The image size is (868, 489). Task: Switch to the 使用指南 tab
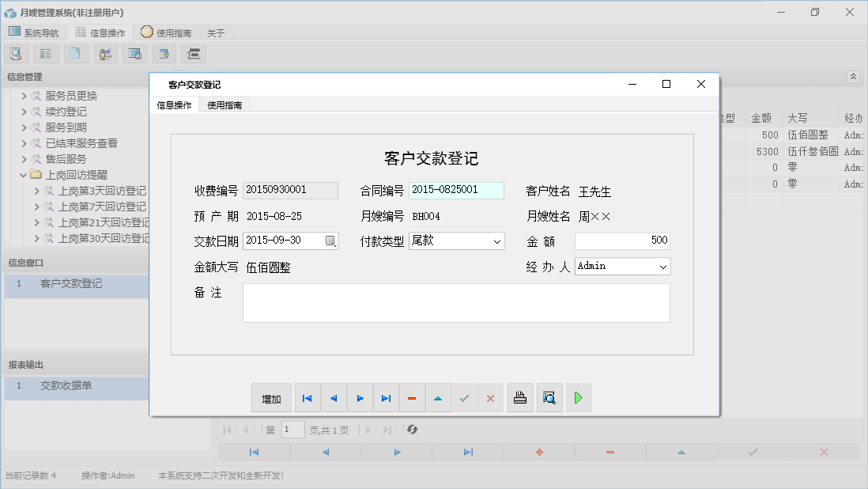coord(224,104)
